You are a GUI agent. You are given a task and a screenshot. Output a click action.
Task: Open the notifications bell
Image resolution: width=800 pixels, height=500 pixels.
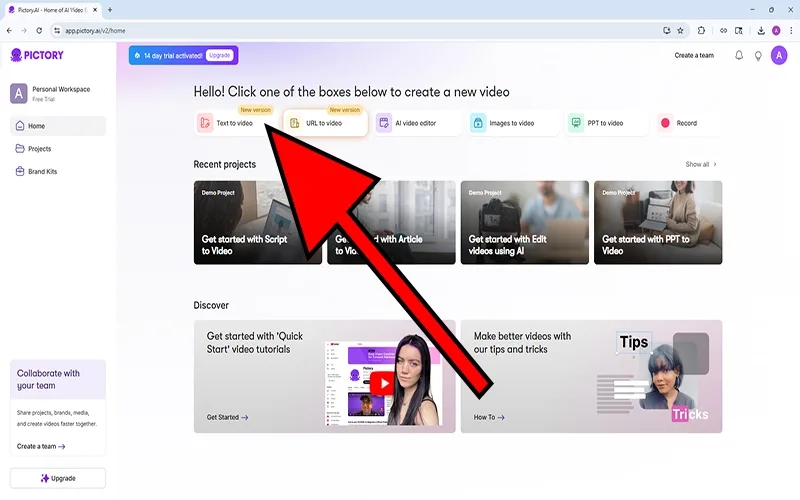click(739, 56)
